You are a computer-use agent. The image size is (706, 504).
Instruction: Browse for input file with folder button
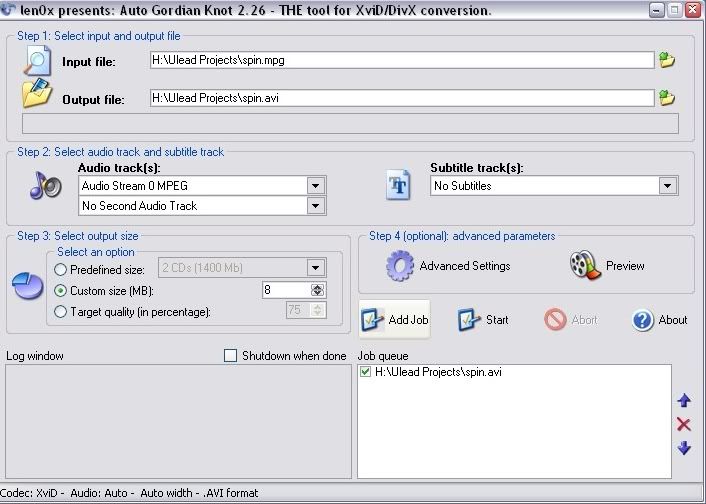[667, 60]
